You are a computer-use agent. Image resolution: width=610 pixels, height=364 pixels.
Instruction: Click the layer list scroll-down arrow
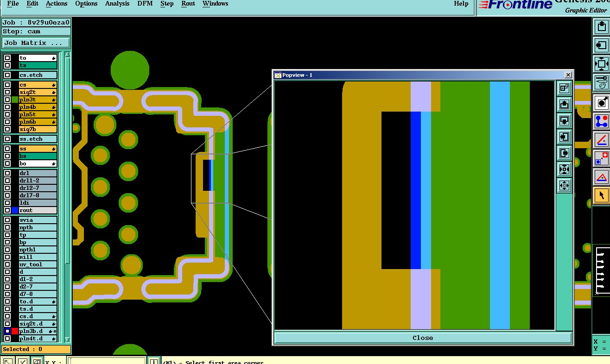[67, 339]
